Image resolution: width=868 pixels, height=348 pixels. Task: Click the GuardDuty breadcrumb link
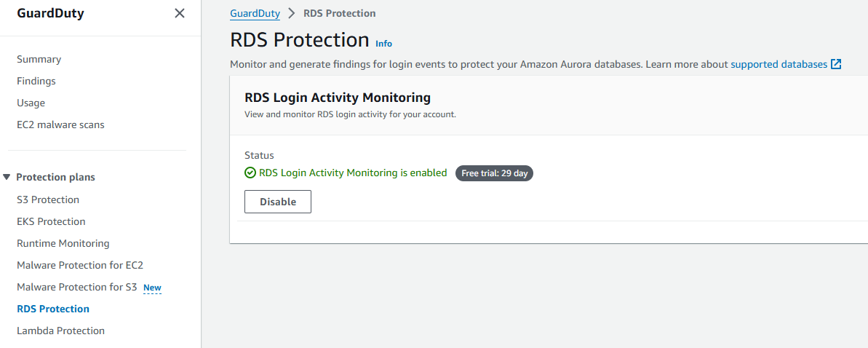[255, 13]
